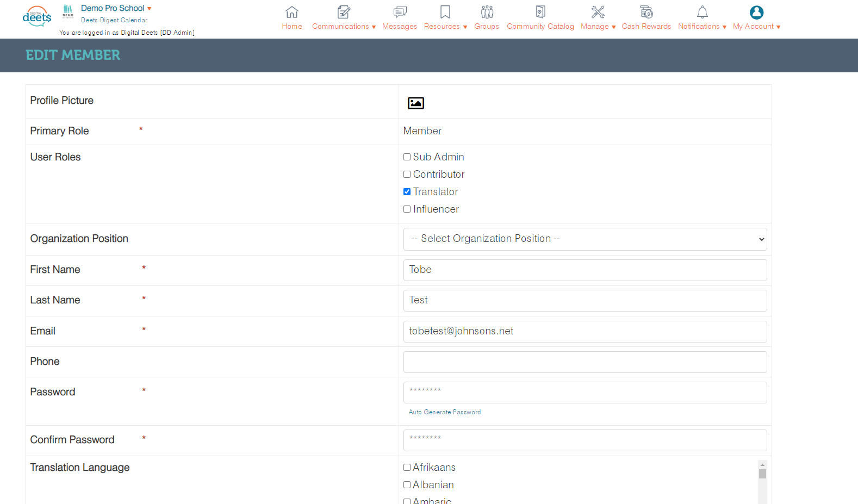
Task: Click the 'Organization Position' label
Action: point(79,239)
